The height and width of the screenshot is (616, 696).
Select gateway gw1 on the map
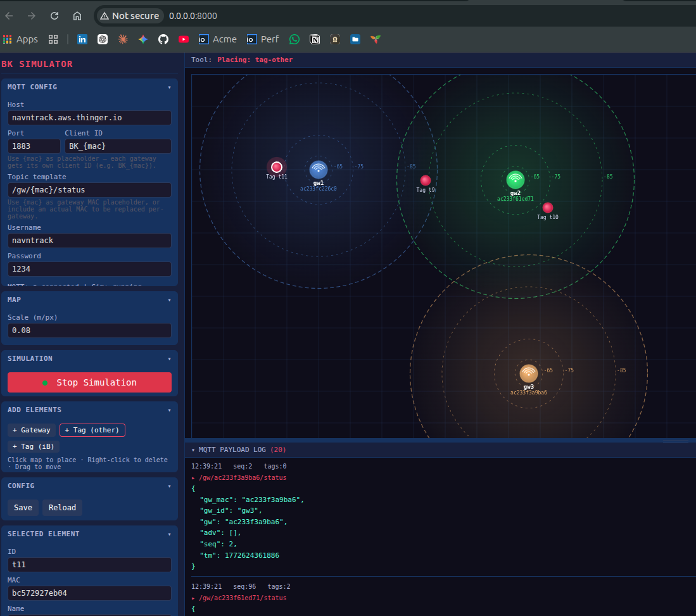tap(319, 170)
